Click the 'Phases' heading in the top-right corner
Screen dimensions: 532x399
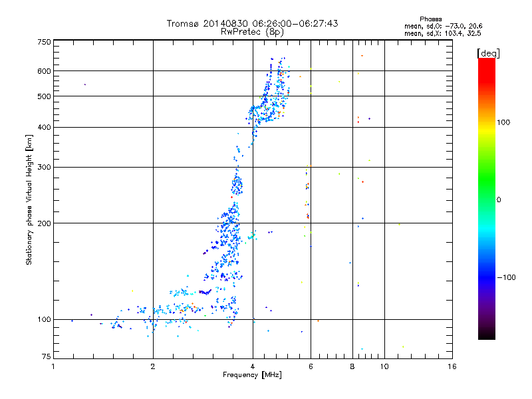click(x=430, y=19)
